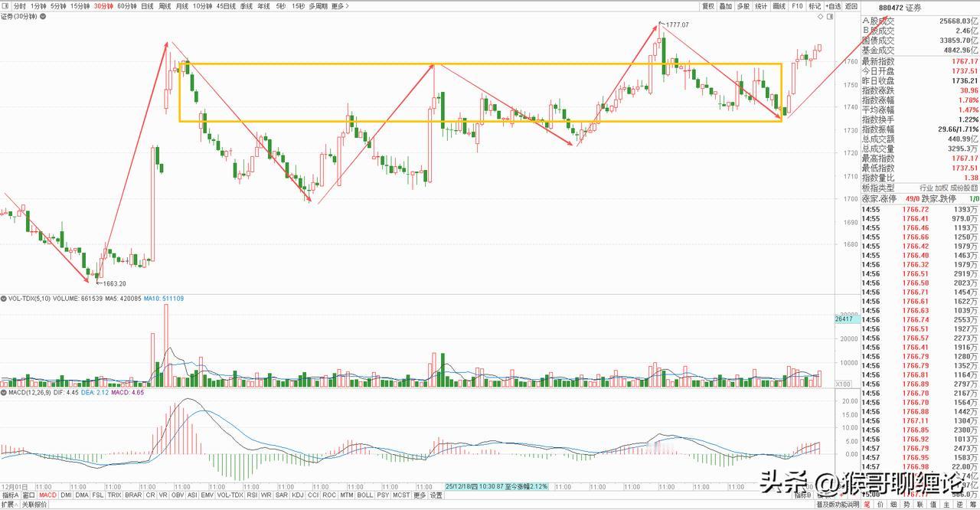The height and width of the screenshot is (510, 980).
Task: Select the SAR indicator tab
Action: [x=281, y=495]
